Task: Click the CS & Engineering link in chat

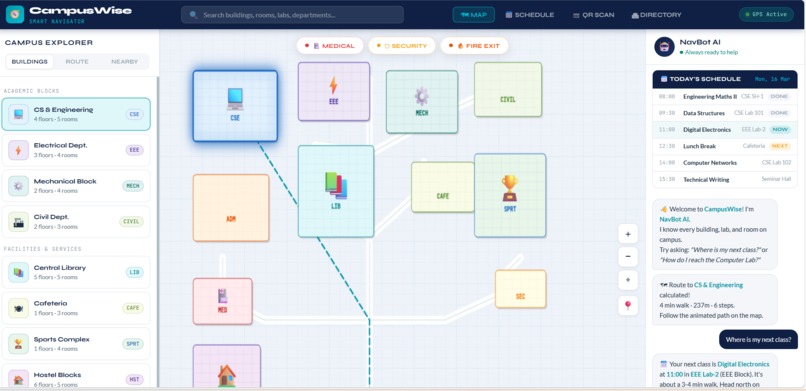Action: click(x=718, y=285)
